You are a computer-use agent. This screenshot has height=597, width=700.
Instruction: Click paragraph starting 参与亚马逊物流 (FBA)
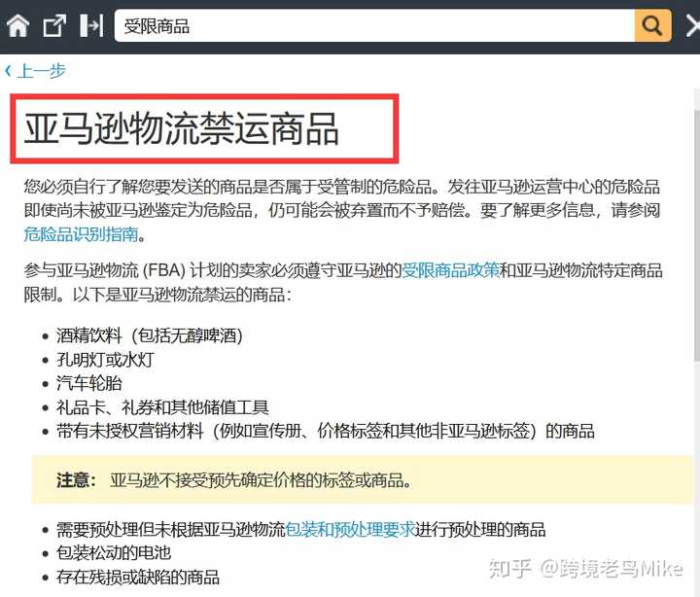point(343,283)
